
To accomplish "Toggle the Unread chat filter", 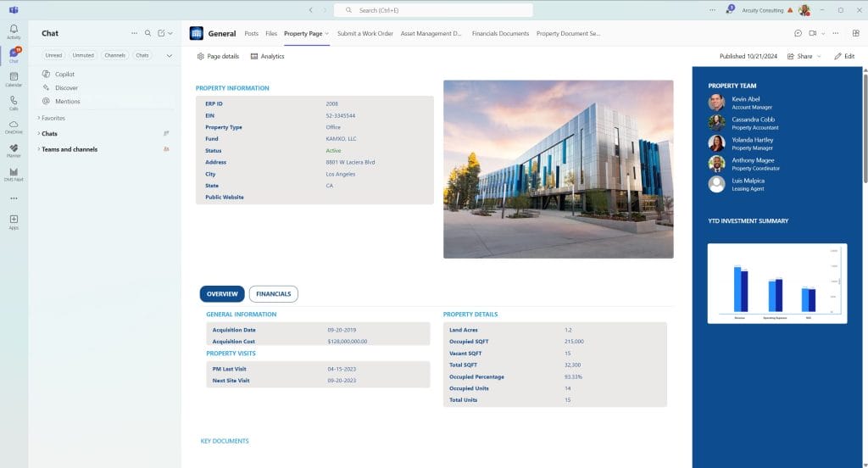I will point(53,55).
